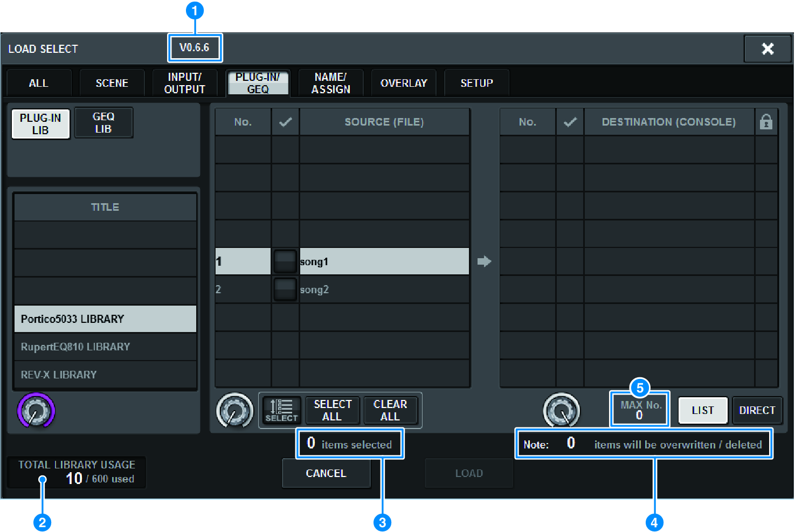Click the arrow icon between source and destination lists
Viewport: 795px width, 532px height.
coord(484,261)
